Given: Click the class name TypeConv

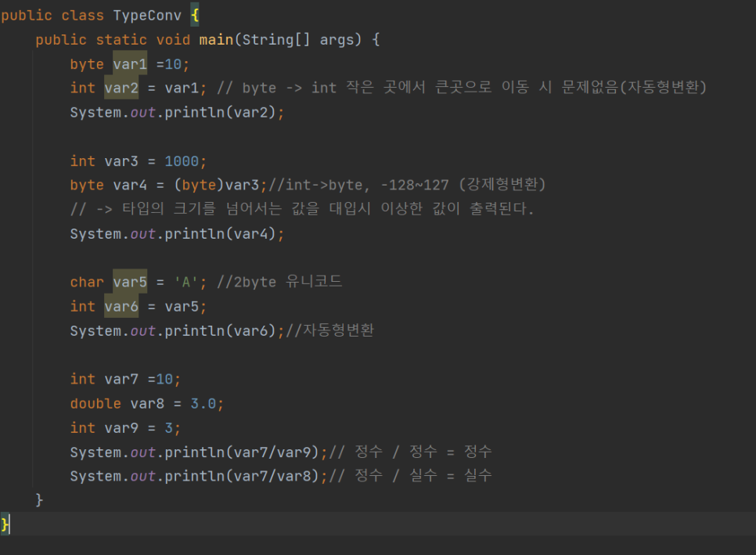Looking at the screenshot, I should 147,16.
